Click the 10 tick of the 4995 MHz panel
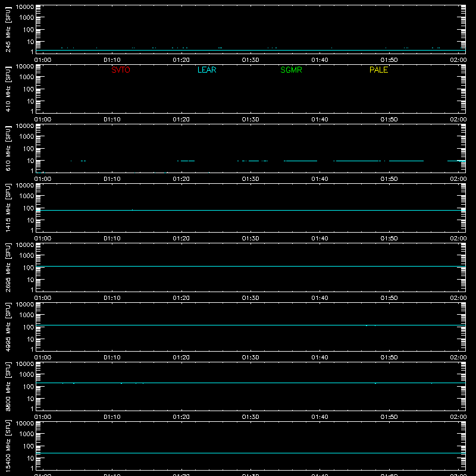The width and height of the screenshot is (476, 476). 30,339
